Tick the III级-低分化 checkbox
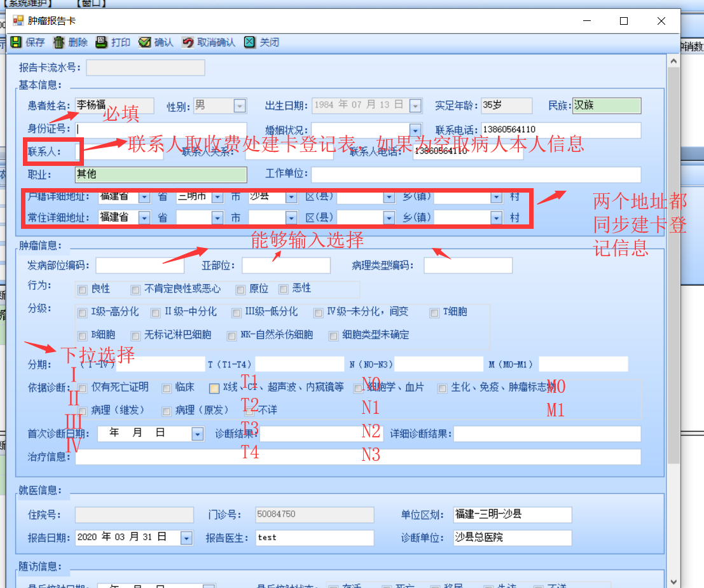The image size is (704, 588). tap(236, 313)
